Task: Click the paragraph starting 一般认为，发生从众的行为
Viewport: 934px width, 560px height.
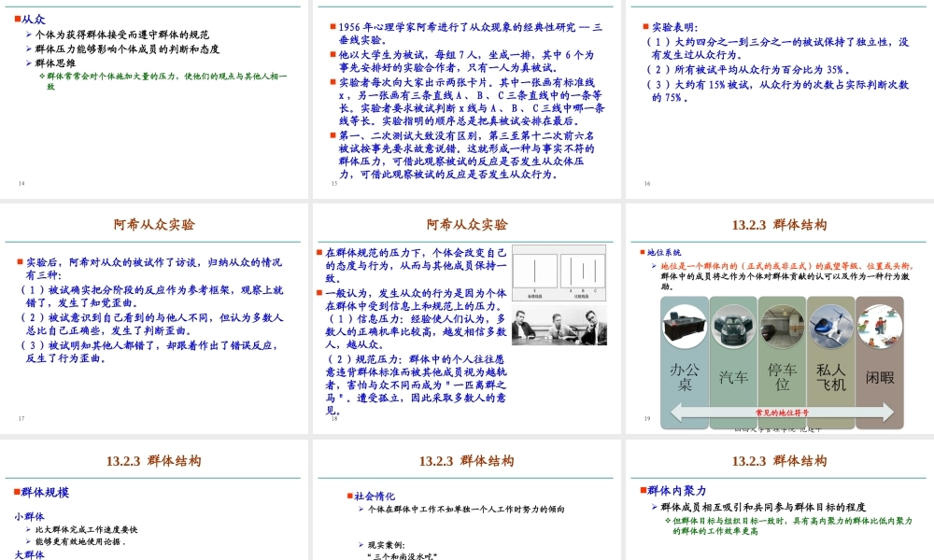Action: coord(416,300)
